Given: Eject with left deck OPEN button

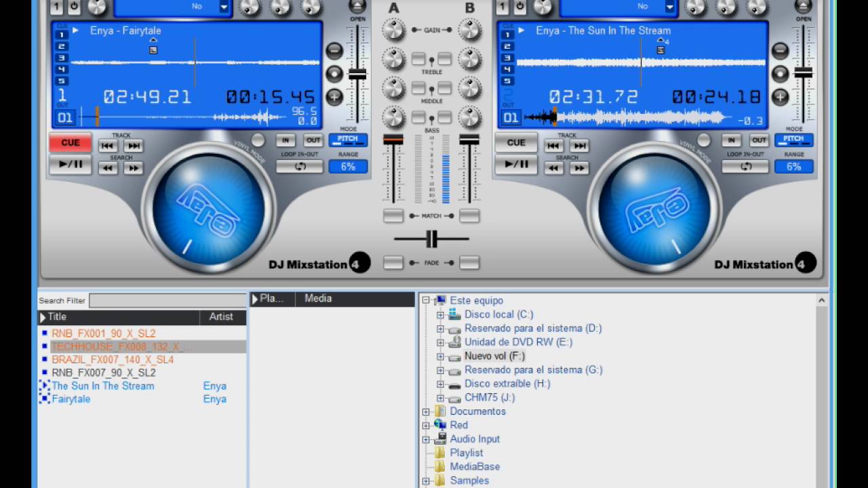Looking at the screenshot, I should [x=357, y=6].
